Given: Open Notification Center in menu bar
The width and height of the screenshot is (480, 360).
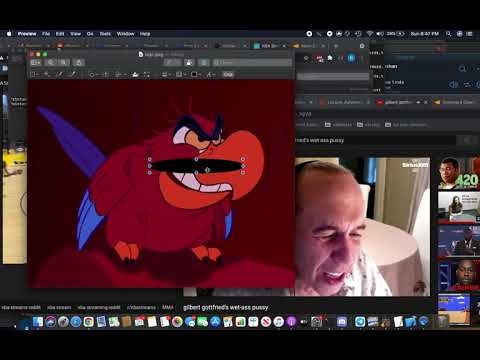Looking at the screenshot, I should 469,34.
